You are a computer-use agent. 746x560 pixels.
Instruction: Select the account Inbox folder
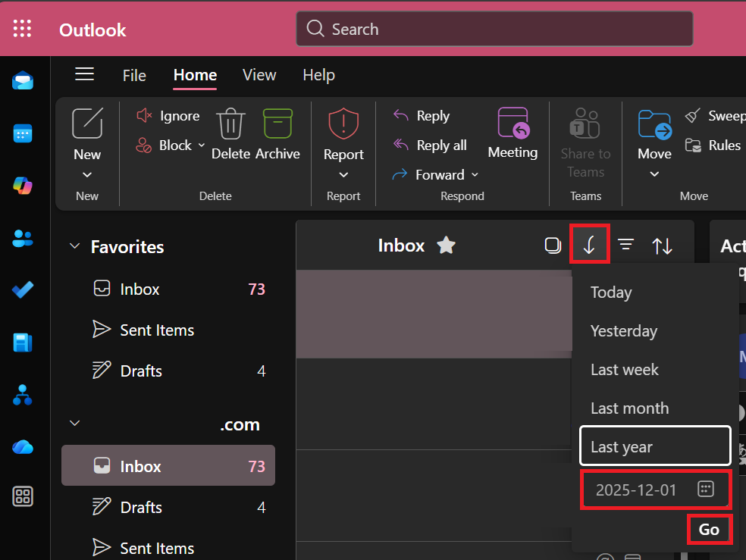pyautogui.click(x=168, y=465)
